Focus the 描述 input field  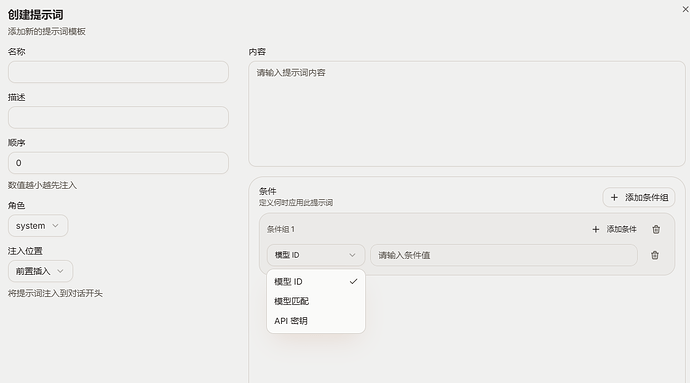(118, 118)
